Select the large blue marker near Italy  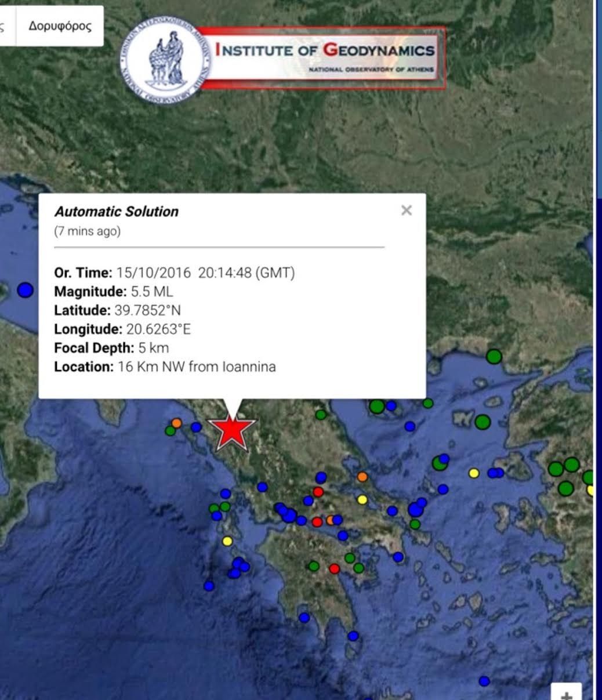(25, 289)
